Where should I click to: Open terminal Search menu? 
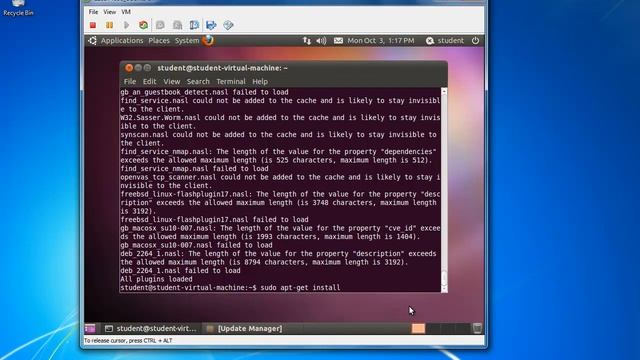198,82
